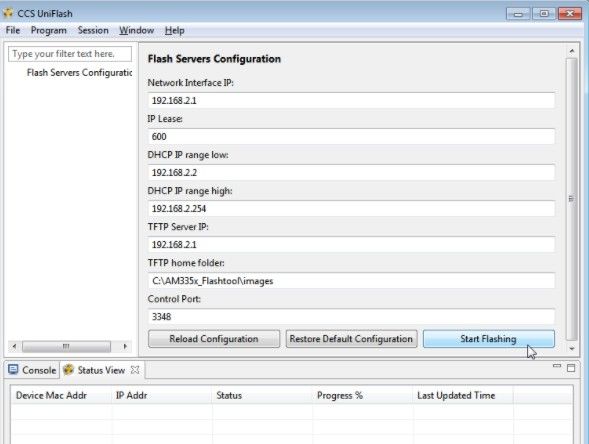Minimize the CCS UniFlash window
This screenshot has height=444, width=589.
[x=518, y=14]
